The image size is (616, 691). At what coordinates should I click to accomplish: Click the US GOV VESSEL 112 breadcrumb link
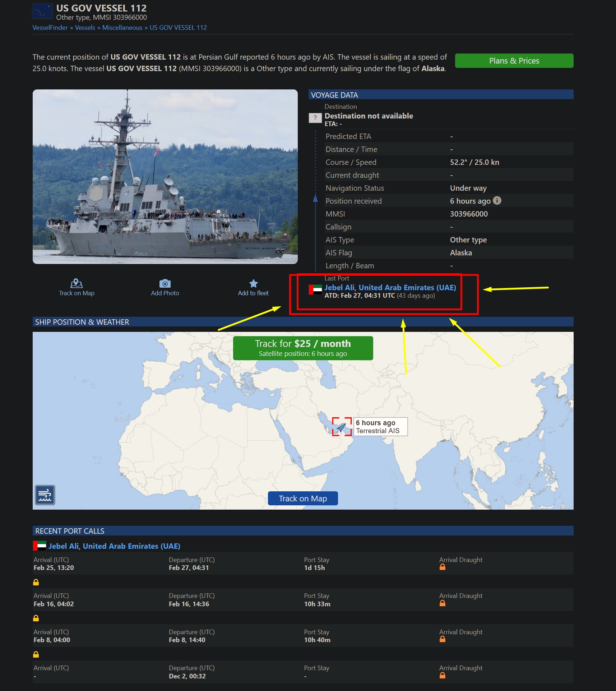tap(178, 28)
